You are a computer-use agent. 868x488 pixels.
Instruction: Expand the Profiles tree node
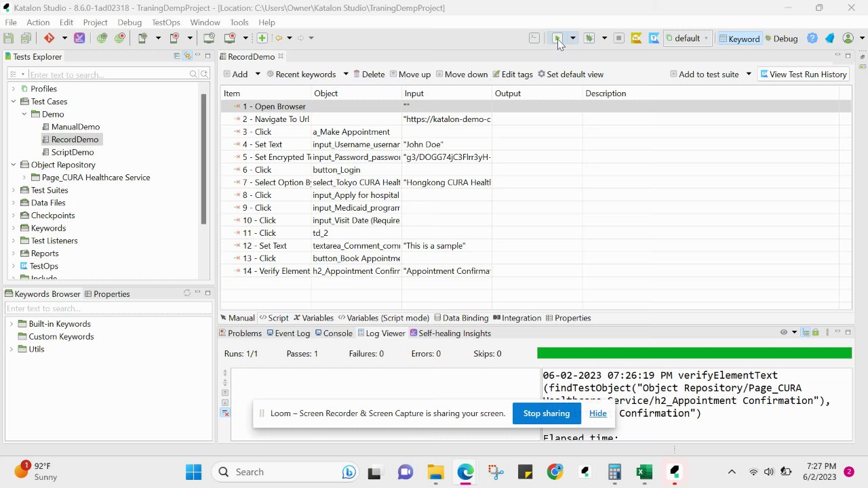14,89
